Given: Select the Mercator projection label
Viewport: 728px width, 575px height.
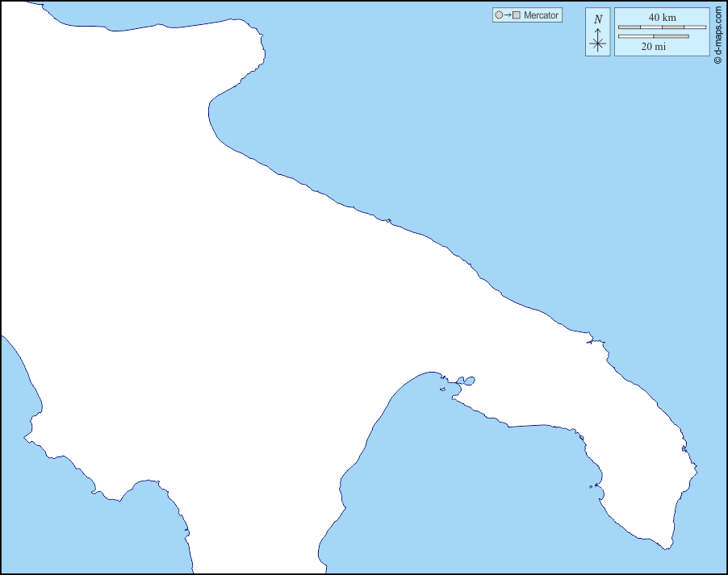Looking at the screenshot, I should tap(541, 15).
